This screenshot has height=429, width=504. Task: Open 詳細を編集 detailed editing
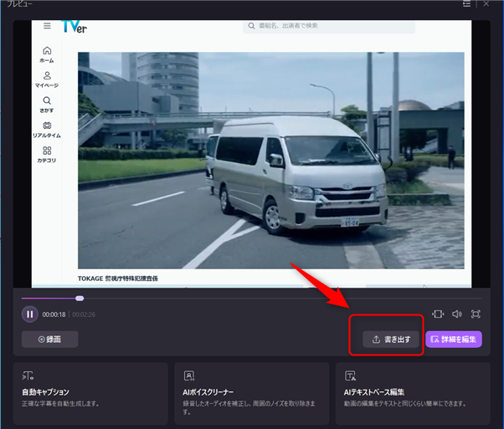(454, 340)
